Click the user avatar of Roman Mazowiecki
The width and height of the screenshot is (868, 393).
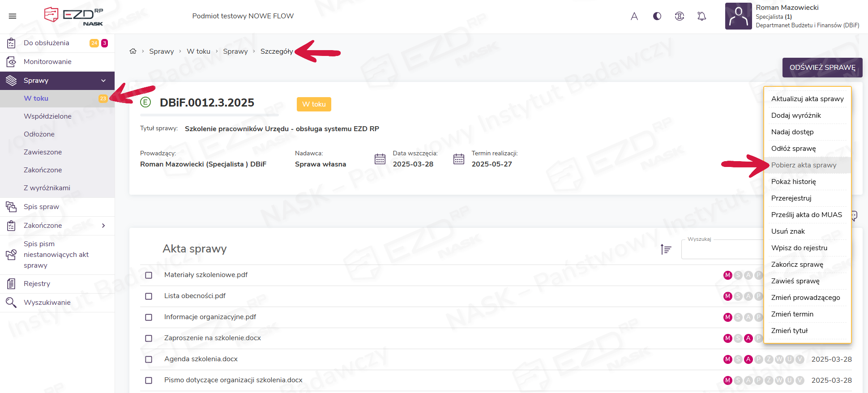point(738,17)
